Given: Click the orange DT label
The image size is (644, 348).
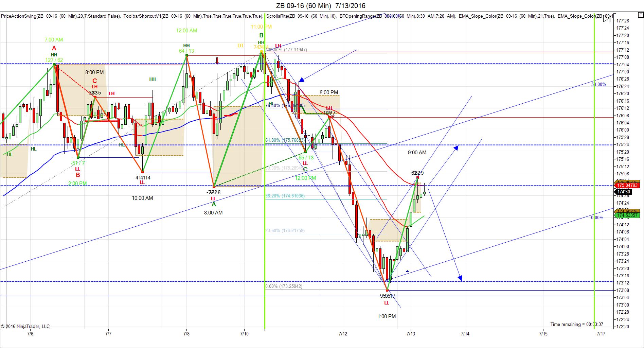Looking at the screenshot, I should coord(240,46).
